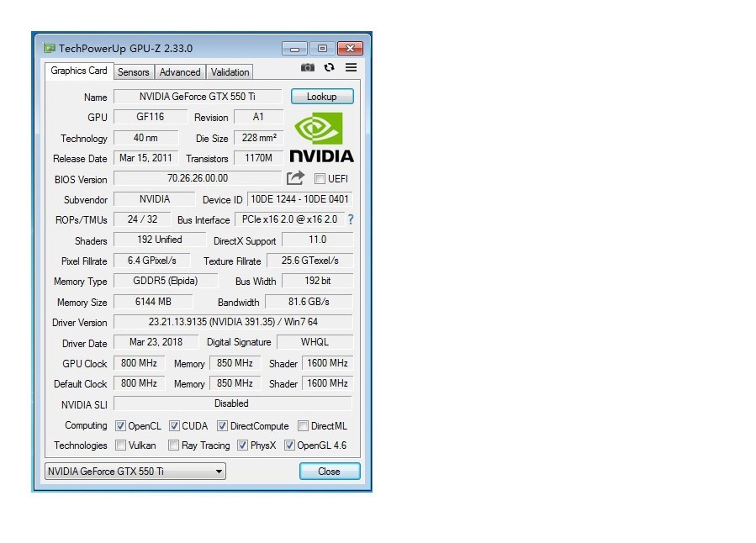Screen dimensions: 756x543
Task: Uncheck the CUDA computing checkbox
Action: pos(174,425)
